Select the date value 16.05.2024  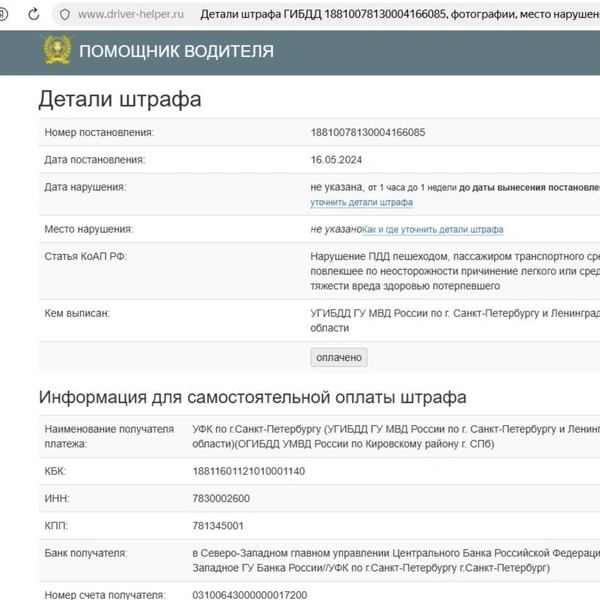pos(336,160)
